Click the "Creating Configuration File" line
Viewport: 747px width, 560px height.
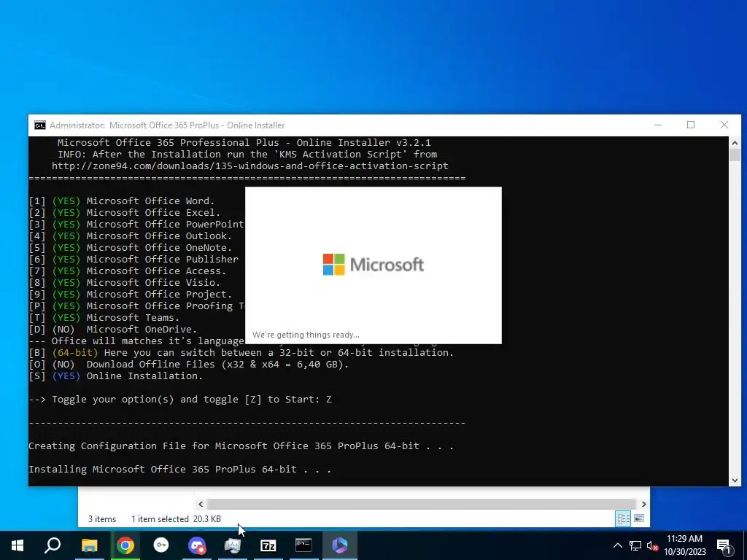click(x=241, y=446)
